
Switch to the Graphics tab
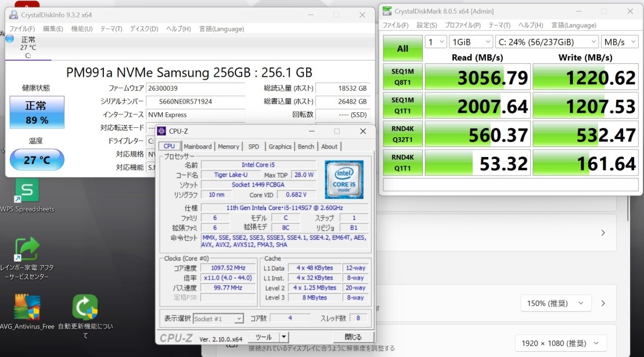[x=280, y=147]
